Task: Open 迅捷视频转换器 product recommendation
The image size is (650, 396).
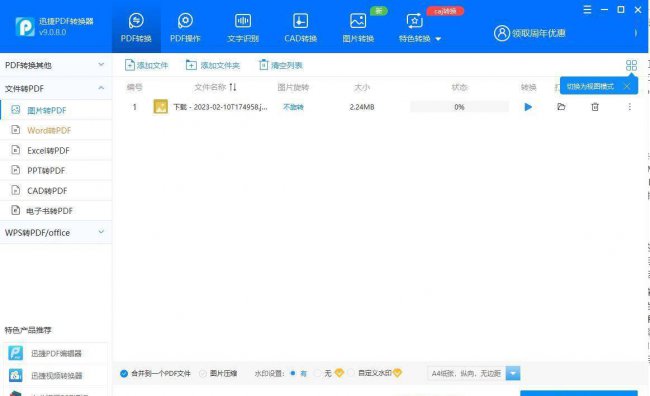Action: [55, 376]
